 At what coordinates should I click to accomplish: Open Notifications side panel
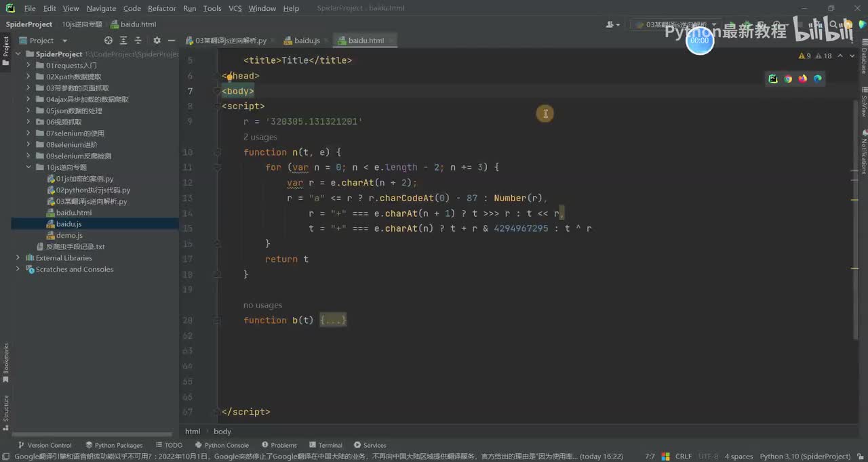click(863, 152)
